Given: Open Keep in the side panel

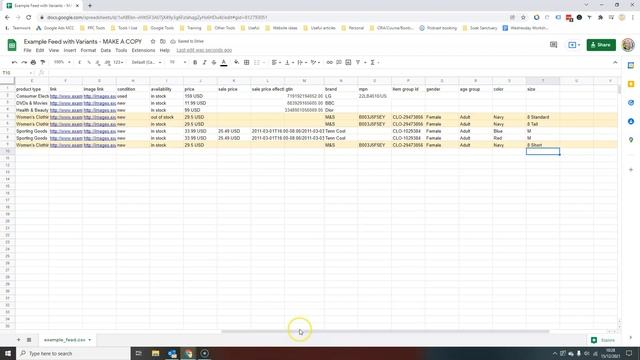Looking at the screenshot, I should [631, 84].
